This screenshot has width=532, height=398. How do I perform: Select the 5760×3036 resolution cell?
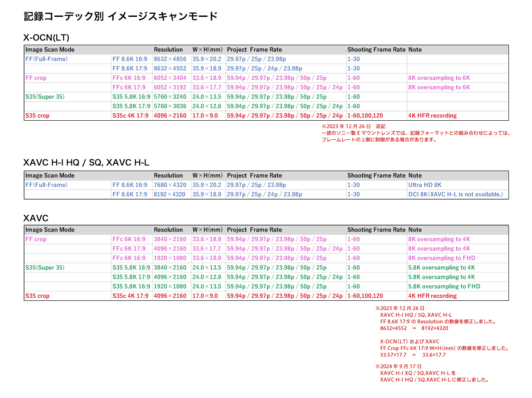[170, 106]
